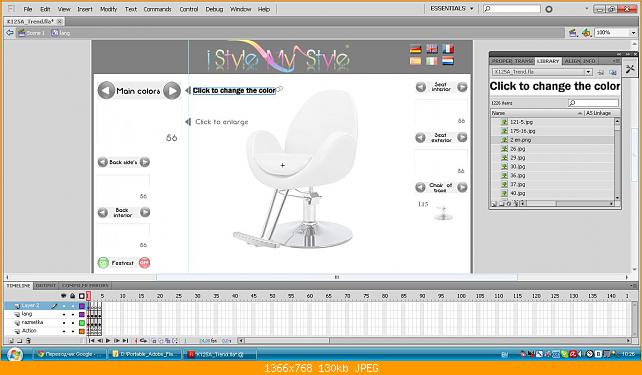Screen dimensions: 642x375
Task: Click the Main colors right arrow button
Action: click(x=172, y=90)
